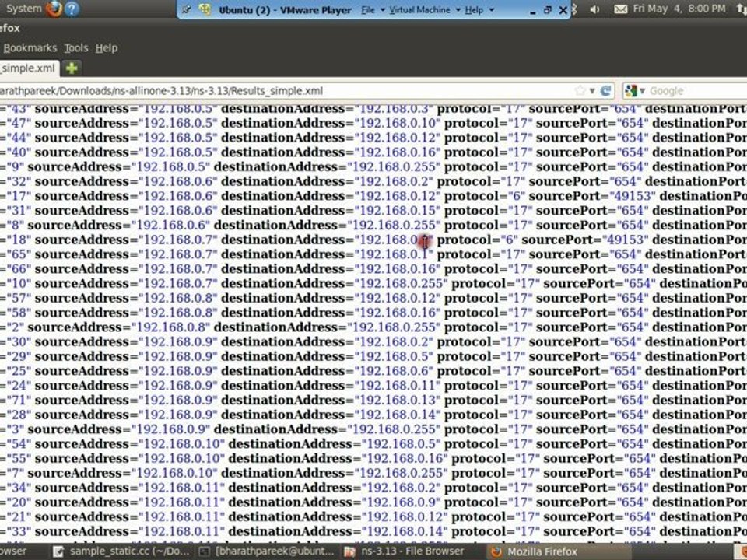
Task: Switch to the Mozilla Firefox taskbar button
Action: tap(559, 551)
